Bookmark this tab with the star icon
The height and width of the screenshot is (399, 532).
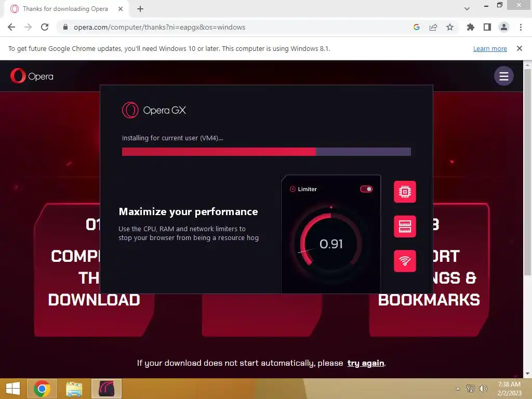(x=450, y=27)
